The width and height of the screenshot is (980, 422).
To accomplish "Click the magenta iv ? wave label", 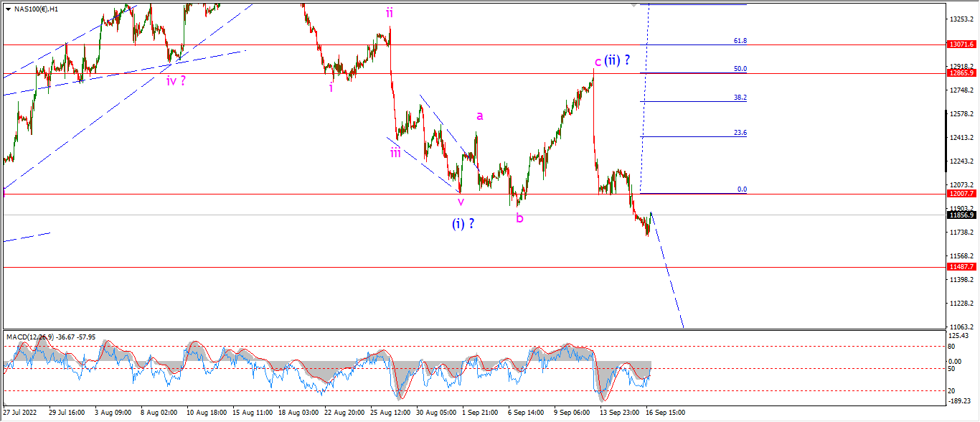I will click(x=176, y=80).
